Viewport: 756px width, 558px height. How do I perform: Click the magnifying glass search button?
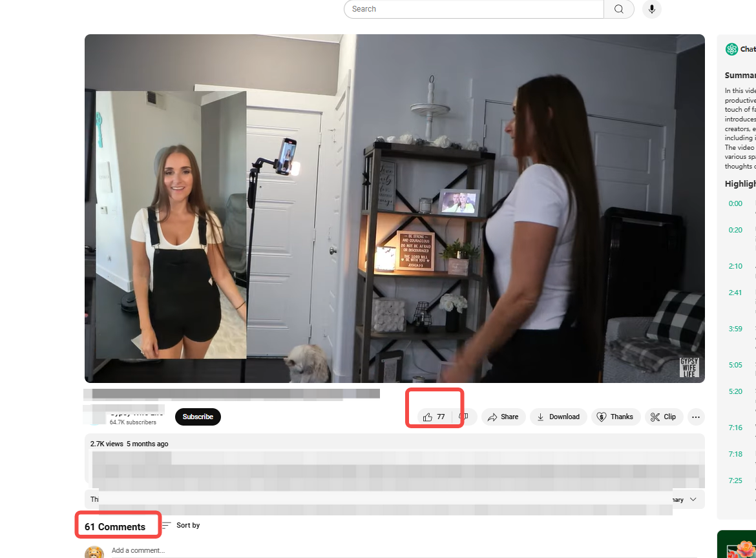tap(618, 9)
